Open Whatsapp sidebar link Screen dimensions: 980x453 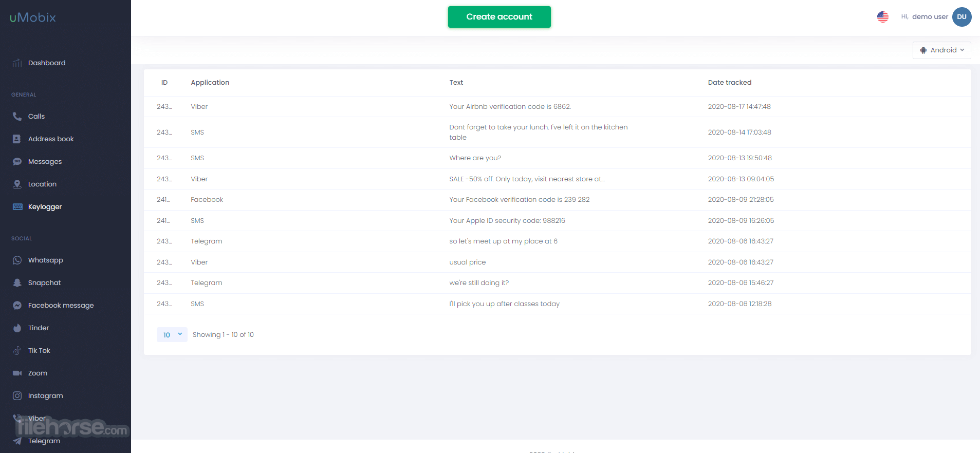[46, 260]
